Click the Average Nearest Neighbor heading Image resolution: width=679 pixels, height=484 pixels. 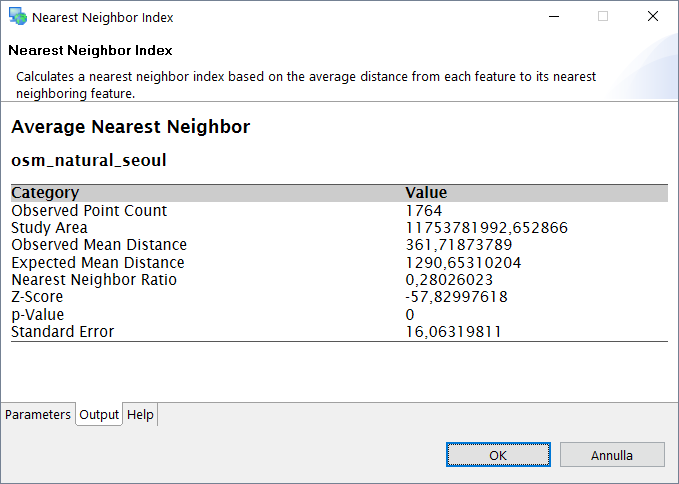click(x=130, y=127)
